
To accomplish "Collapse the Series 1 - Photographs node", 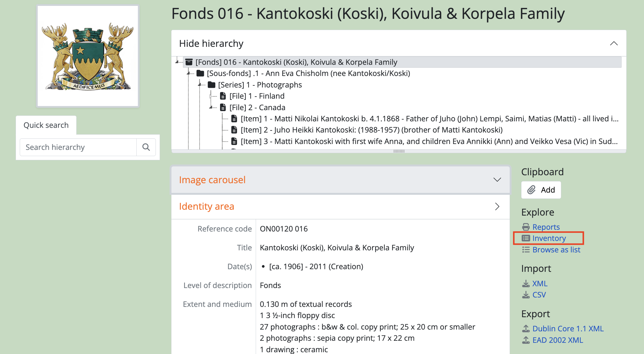I will pos(200,85).
